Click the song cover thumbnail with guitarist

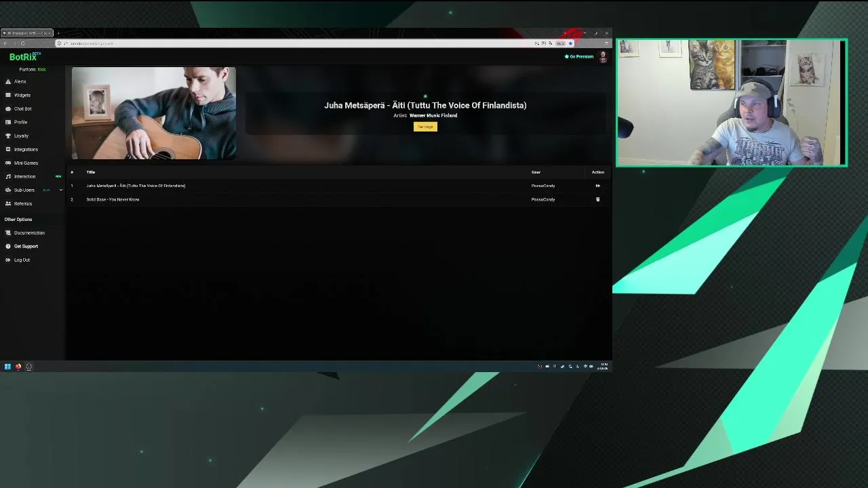click(154, 113)
